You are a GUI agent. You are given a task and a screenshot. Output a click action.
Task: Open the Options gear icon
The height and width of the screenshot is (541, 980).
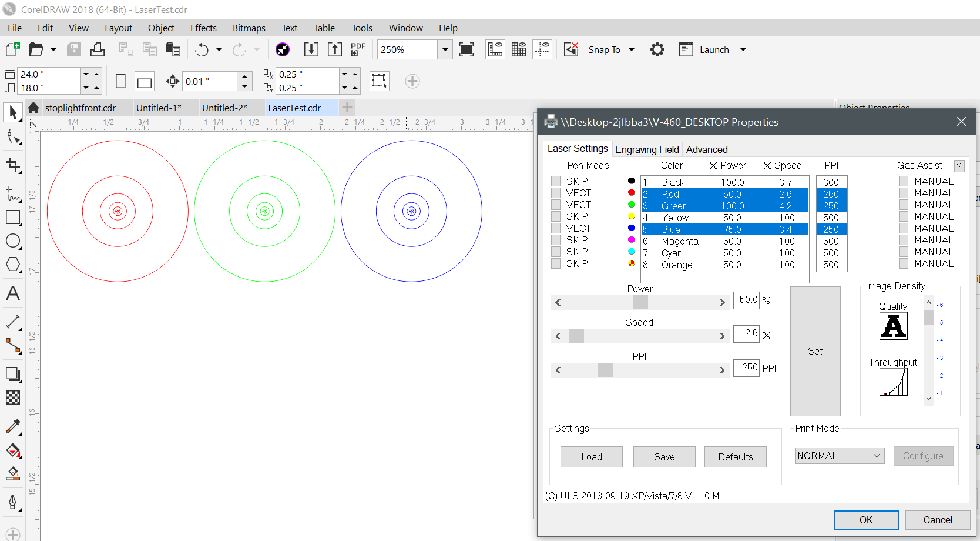[x=657, y=49]
